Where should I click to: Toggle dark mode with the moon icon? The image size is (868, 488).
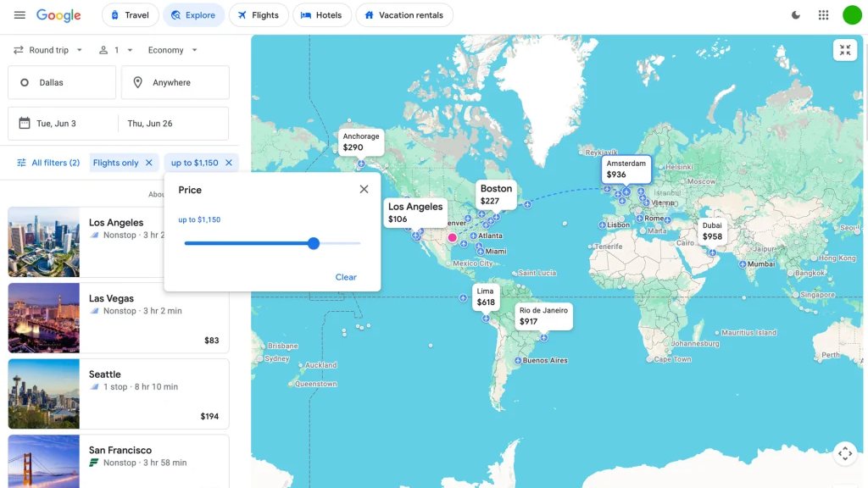[795, 14]
